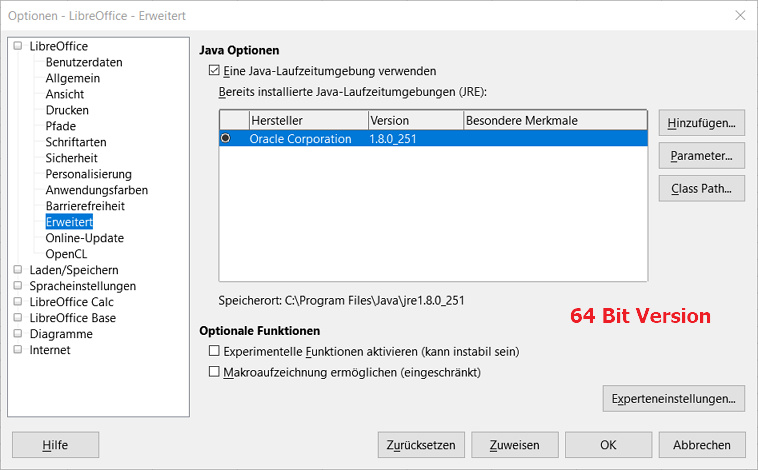Click the Hilfe button
The height and width of the screenshot is (470, 758).
pyautogui.click(x=56, y=445)
